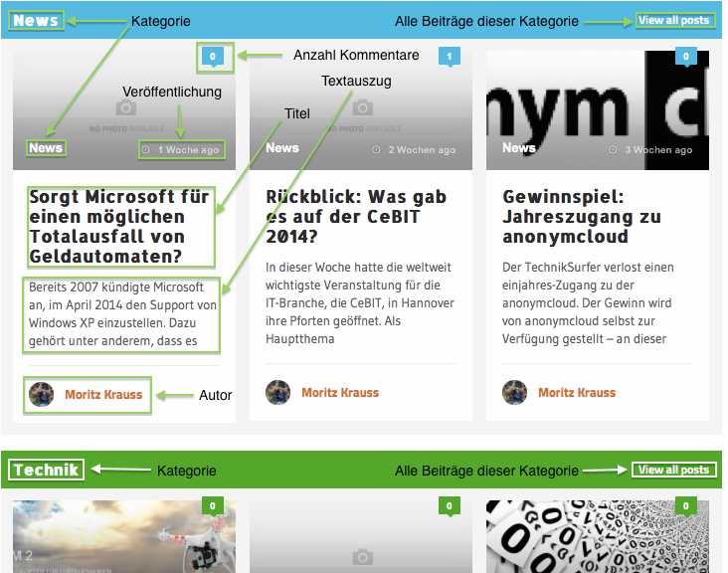This screenshot has height=573, width=728.
Task: Click author avatar on anonymcloud card
Action: coord(515,392)
